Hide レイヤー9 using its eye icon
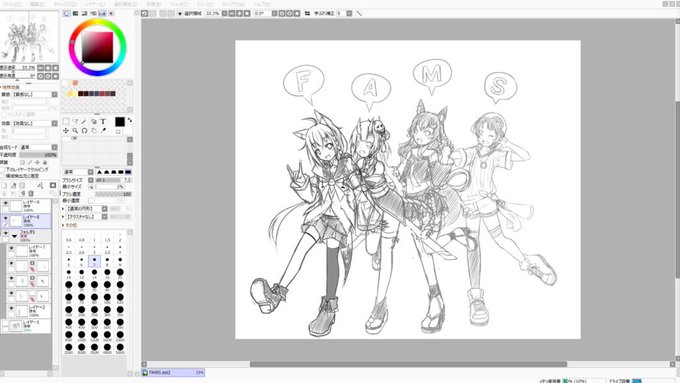This screenshot has height=383, width=680. click(5, 203)
